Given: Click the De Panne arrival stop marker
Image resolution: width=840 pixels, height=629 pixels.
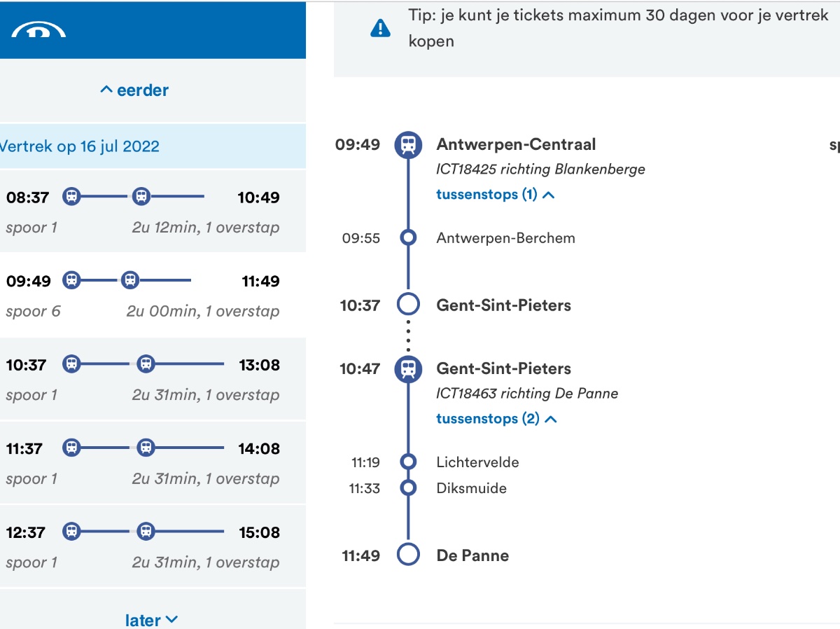Looking at the screenshot, I should click(408, 555).
